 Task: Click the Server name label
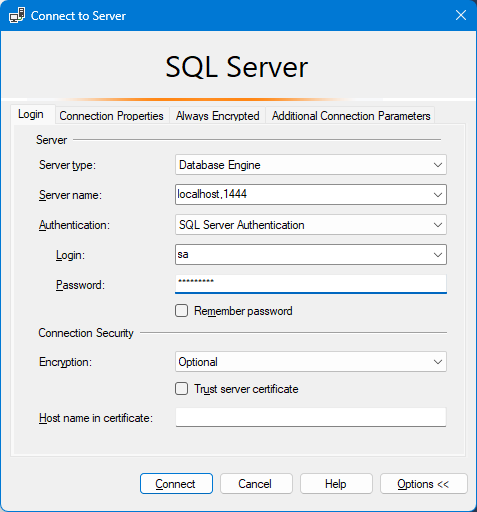(x=70, y=195)
